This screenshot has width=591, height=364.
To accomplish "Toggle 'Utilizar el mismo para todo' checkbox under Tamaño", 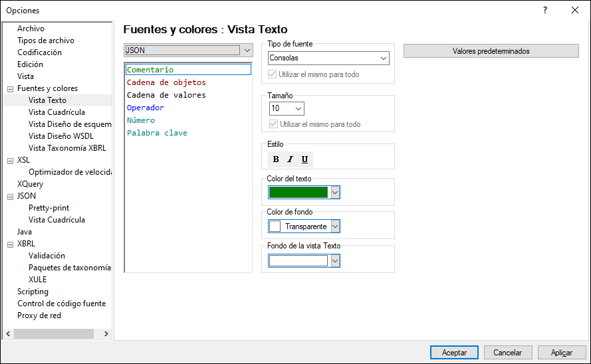I will pos(273,124).
